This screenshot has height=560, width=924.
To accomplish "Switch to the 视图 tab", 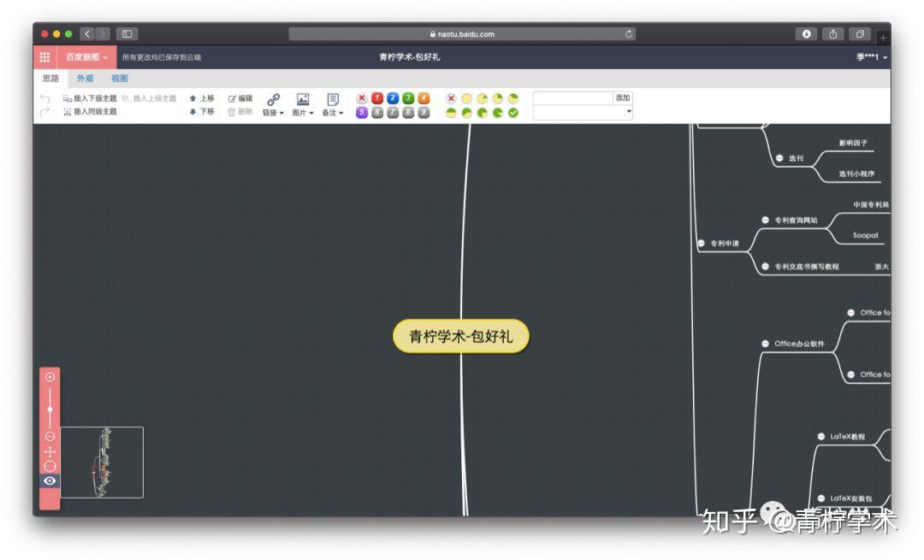I will point(119,78).
